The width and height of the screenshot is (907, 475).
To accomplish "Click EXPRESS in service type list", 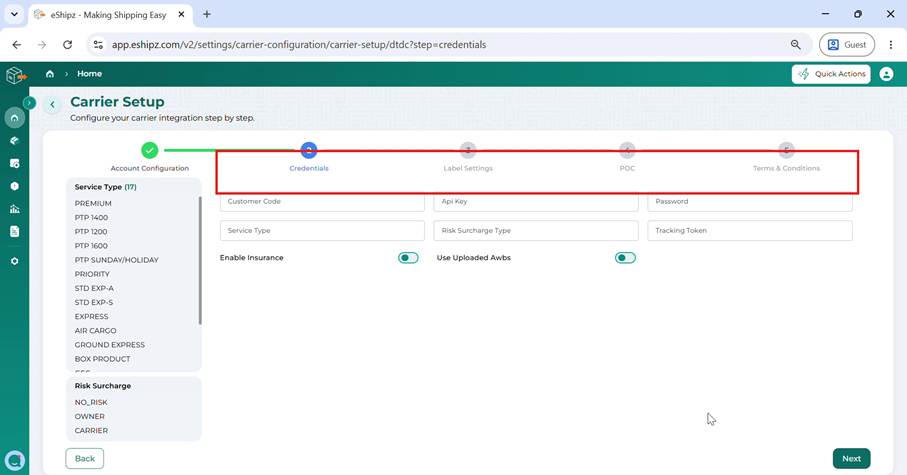I will click(91, 316).
